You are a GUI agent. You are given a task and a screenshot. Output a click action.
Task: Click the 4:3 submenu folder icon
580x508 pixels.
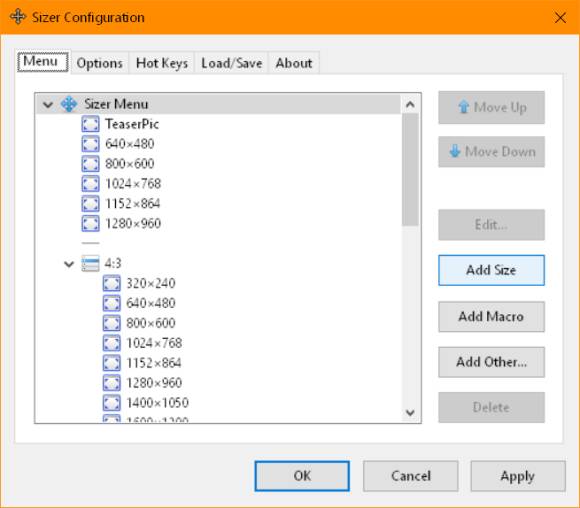(91, 263)
